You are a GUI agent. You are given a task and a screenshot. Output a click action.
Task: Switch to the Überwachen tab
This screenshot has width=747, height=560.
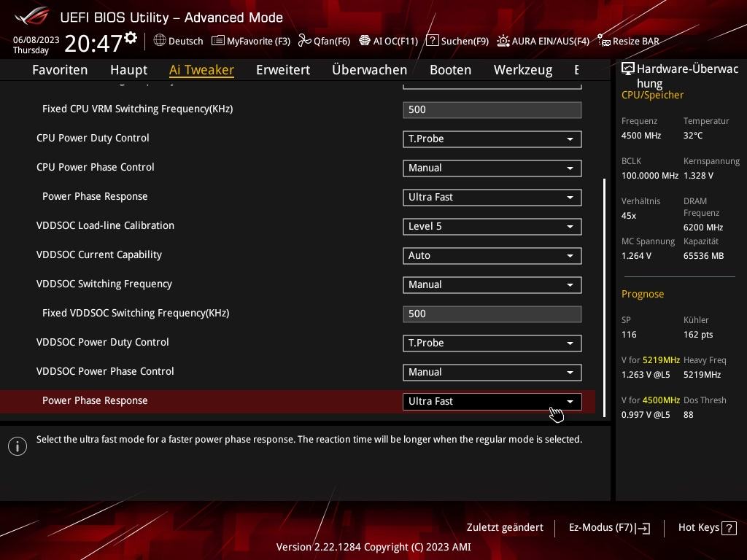tap(370, 70)
